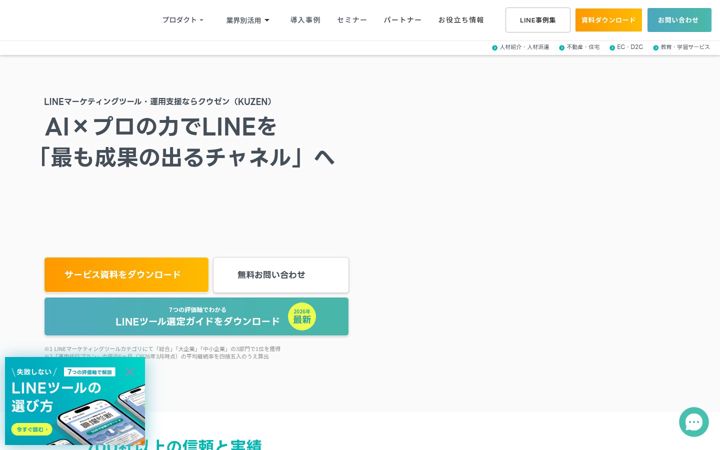Click the round icon beside 人材紹介・人材派遣
The width and height of the screenshot is (720, 450).
pyautogui.click(x=495, y=48)
